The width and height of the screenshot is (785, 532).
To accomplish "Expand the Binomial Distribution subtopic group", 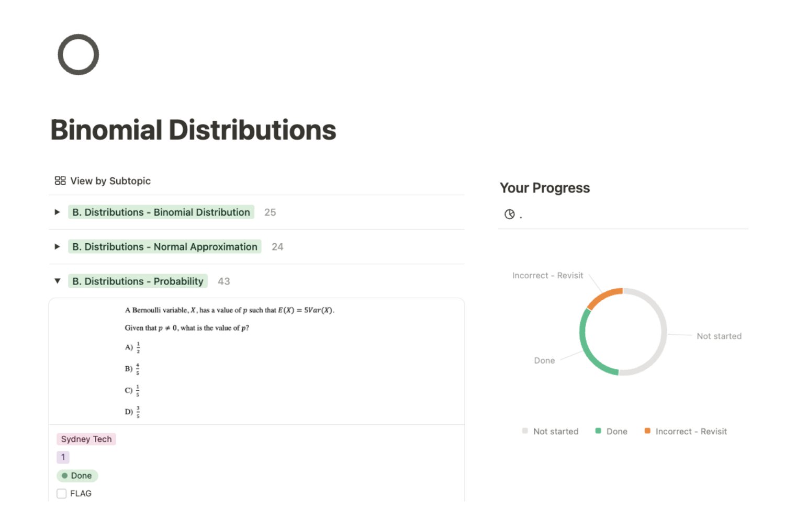I will point(57,212).
